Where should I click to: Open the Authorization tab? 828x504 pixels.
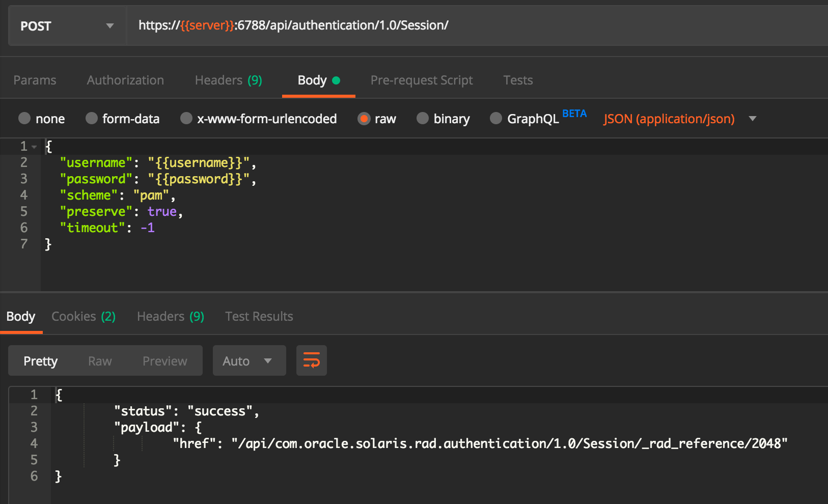[125, 80]
